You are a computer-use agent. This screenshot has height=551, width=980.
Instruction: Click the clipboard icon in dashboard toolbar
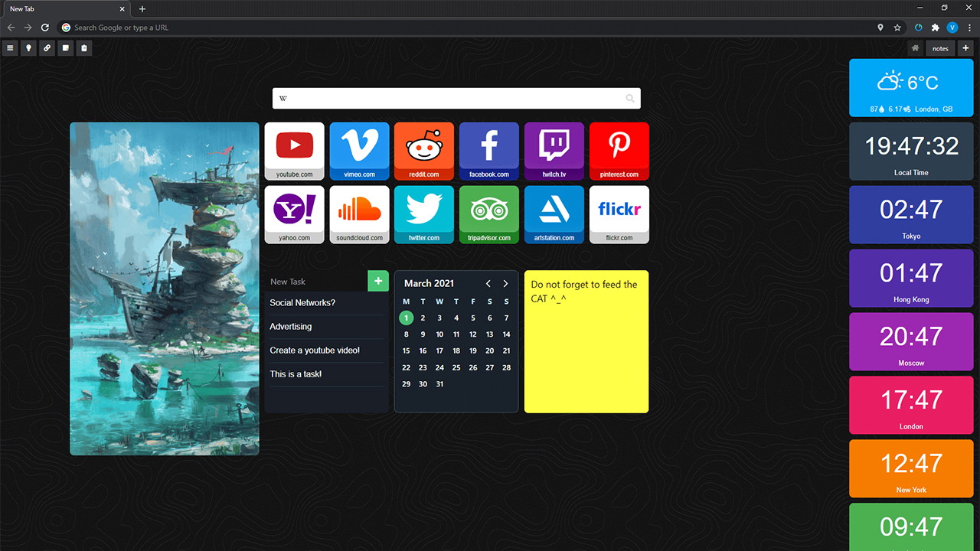point(84,48)
